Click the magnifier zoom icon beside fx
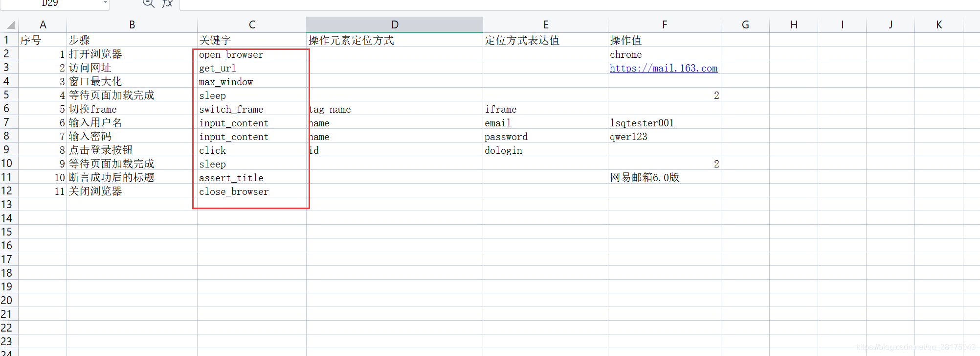 pyautogui.click(x=148, y=3)
